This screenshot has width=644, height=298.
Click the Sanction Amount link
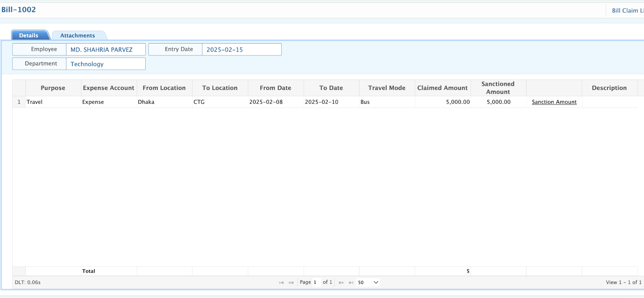click(554, 102)
